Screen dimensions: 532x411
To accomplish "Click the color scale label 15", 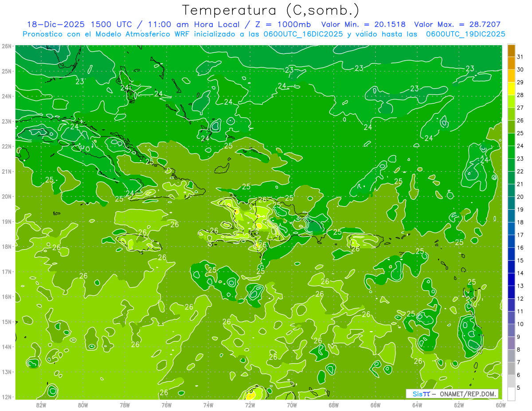I will click(x=520, y=260).
